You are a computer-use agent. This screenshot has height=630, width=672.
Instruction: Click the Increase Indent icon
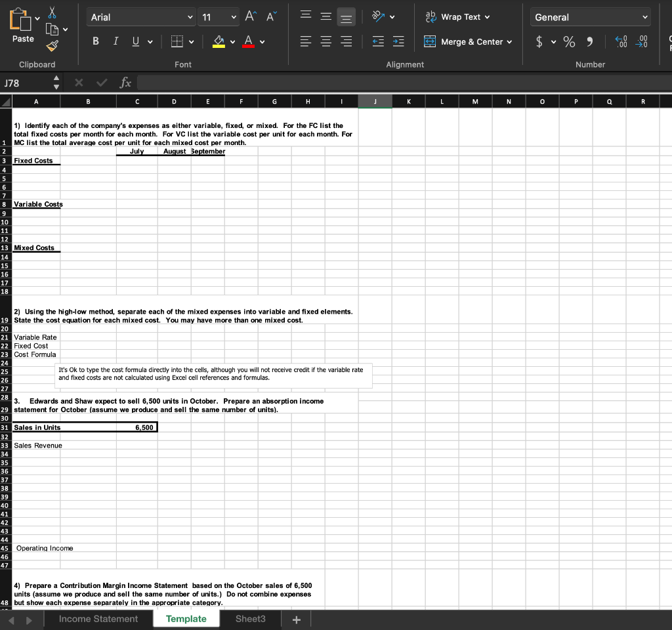coord(398,41)
